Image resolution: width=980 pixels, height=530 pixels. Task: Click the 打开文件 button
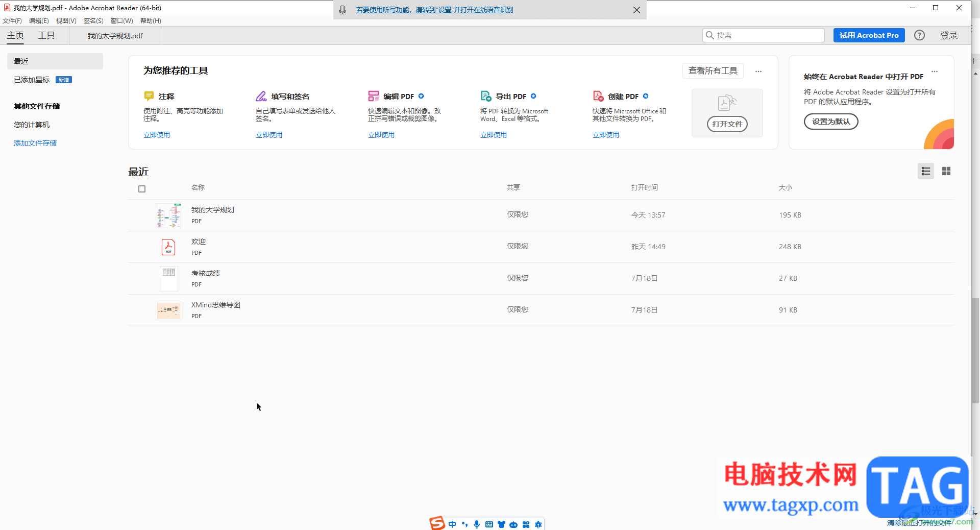click(727, 124)
